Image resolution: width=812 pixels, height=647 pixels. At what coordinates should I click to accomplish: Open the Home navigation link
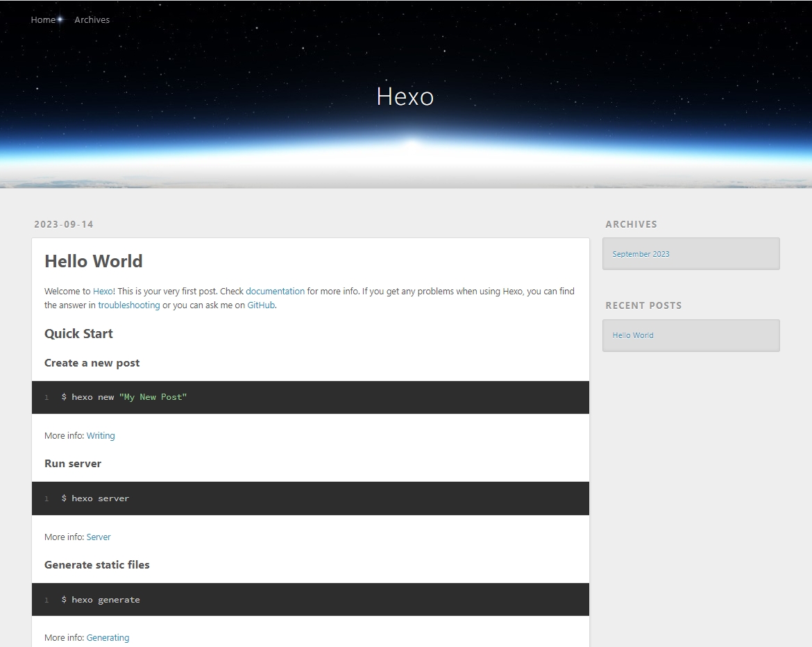[43, 19]
